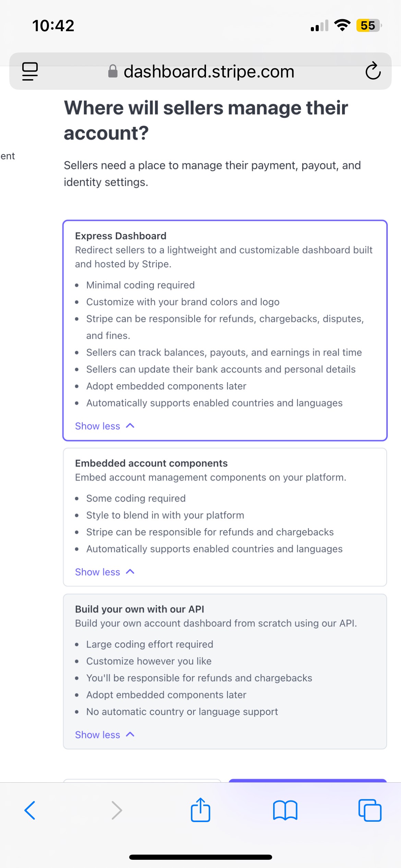Tap the lock icon in address bar
This screenshot has height=868, width=401.
click(113, 71)
